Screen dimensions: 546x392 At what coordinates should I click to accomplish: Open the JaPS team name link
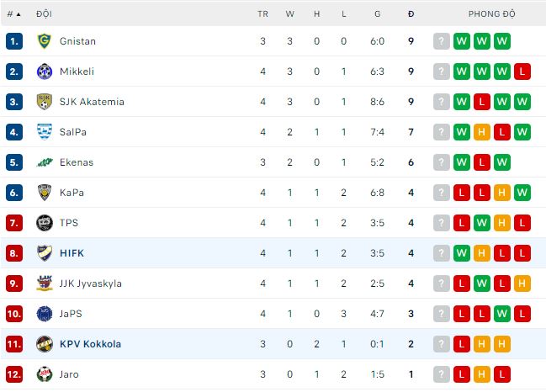[71, 314]
